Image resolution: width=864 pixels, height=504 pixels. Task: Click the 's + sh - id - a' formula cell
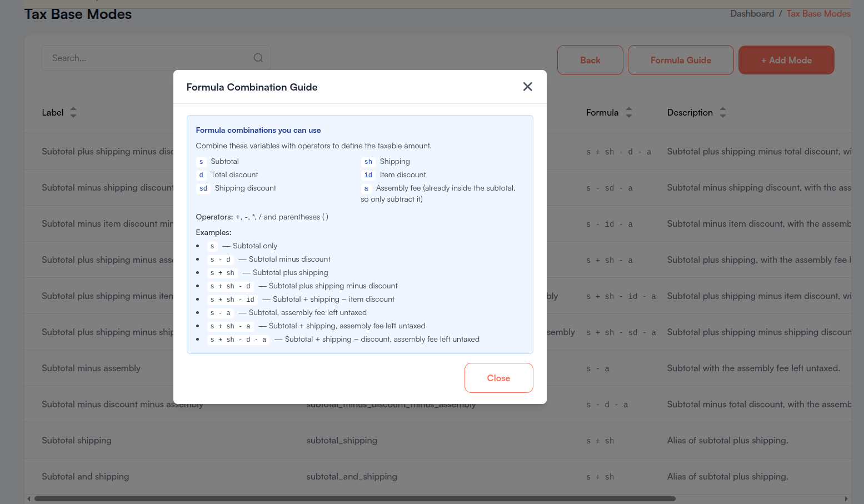(621, 296)
